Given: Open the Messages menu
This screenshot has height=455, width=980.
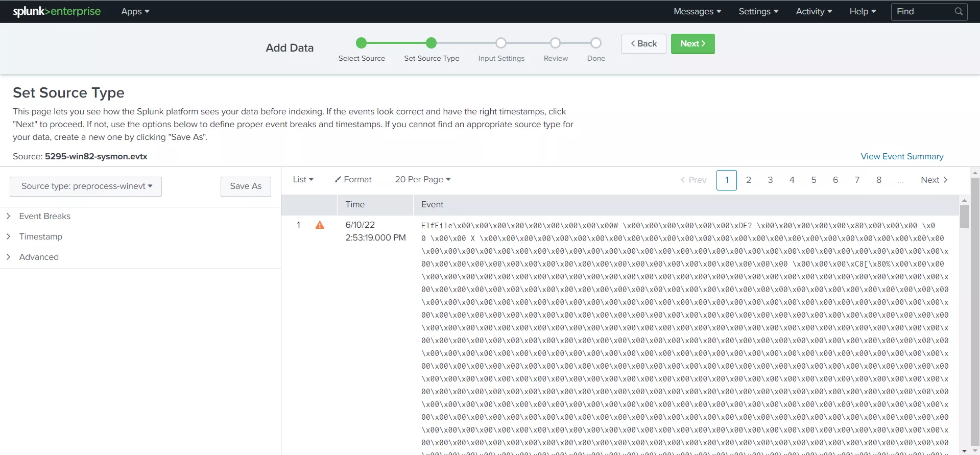Looking at the screenshot, I should (697, 11).
